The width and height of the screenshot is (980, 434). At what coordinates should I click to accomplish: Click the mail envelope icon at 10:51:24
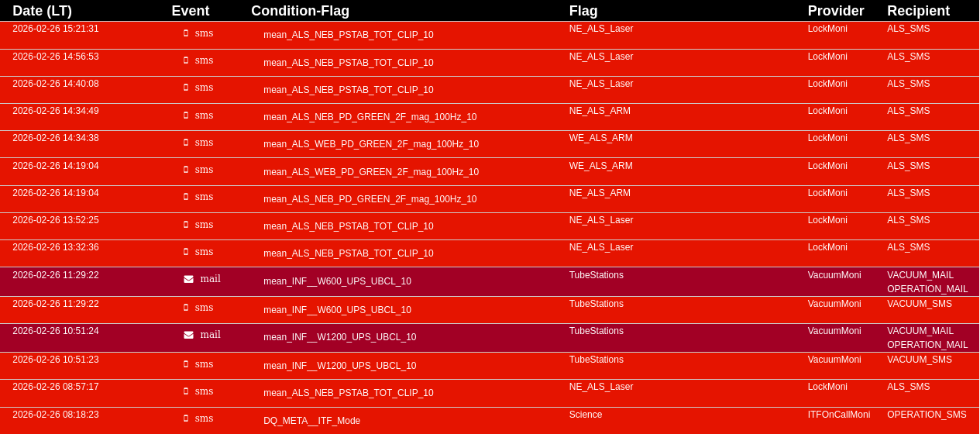point(188,335)
